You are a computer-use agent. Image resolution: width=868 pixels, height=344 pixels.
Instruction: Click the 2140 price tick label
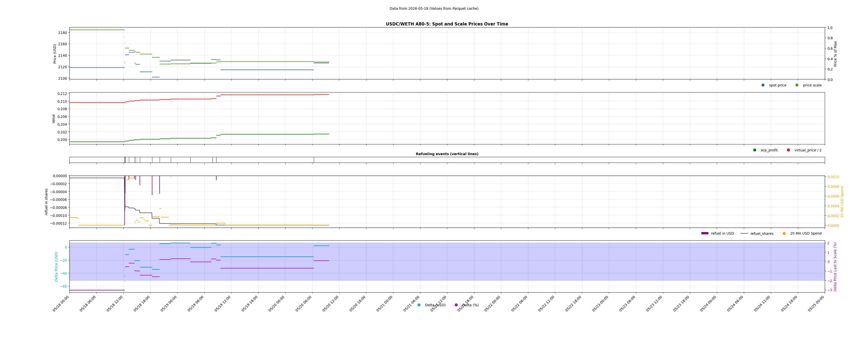[63, 56]
